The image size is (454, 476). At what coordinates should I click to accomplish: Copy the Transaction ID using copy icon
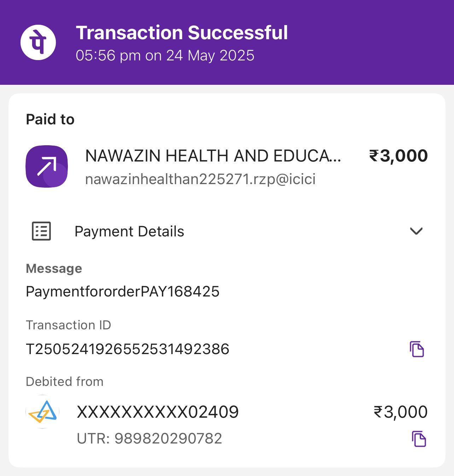pyautogui.click(x=417, y=349)
